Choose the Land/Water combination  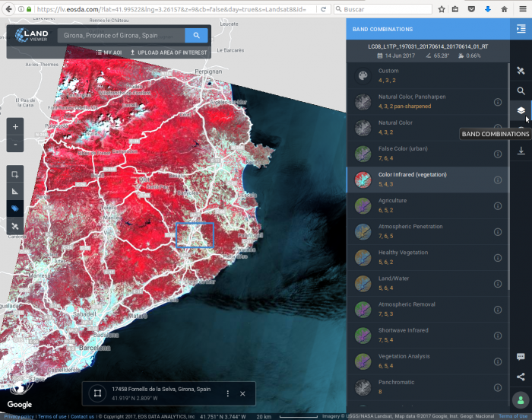[x=428, y=283]
